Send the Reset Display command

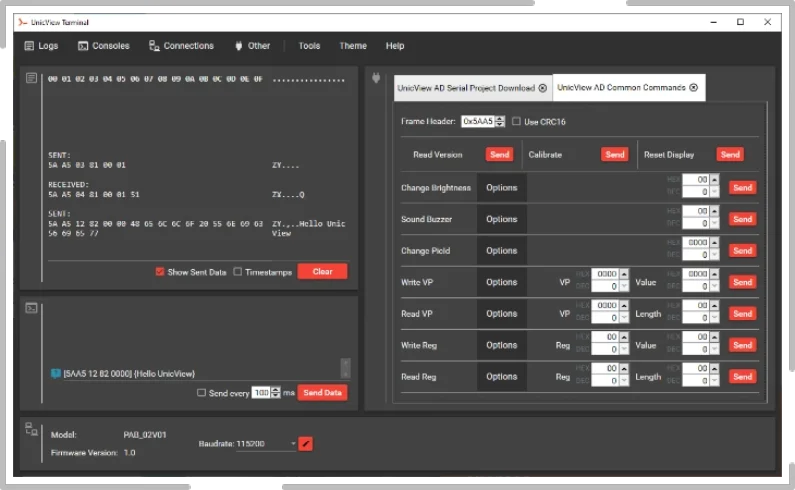pyautogui.click(x=730, y=154)
